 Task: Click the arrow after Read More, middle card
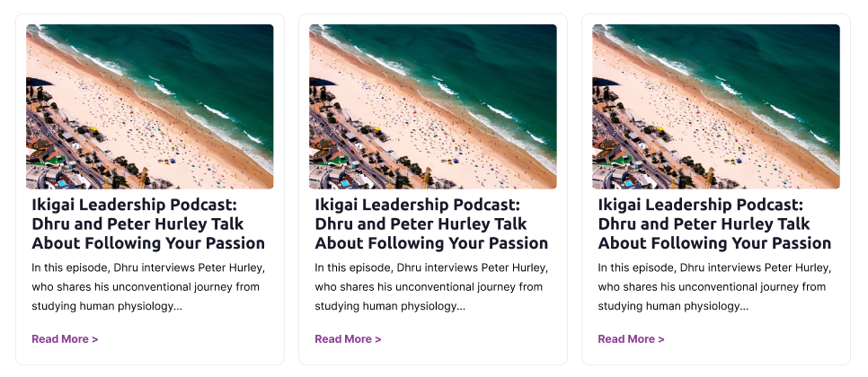tap(378, 339)
